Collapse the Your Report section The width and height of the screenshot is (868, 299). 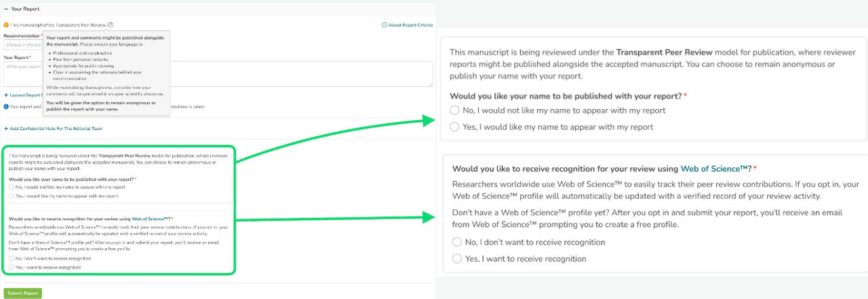point(6,9)
